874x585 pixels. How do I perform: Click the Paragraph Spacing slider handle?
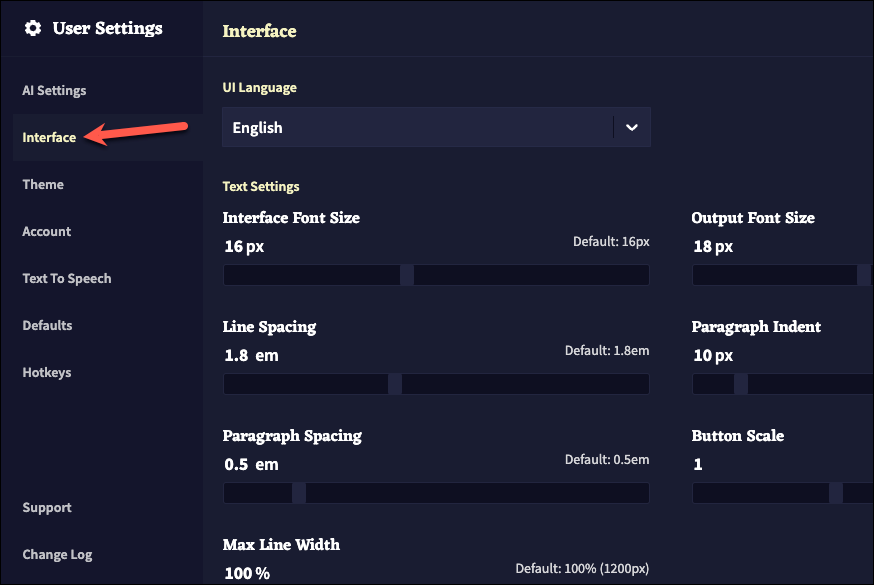pyautogui.click(x=299, y=493)
